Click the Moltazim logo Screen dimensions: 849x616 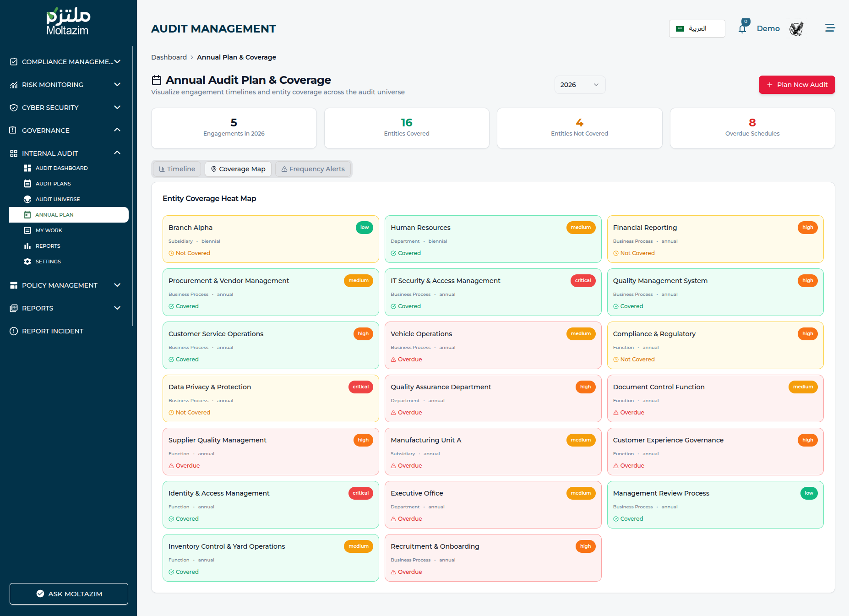coord(68,22)
